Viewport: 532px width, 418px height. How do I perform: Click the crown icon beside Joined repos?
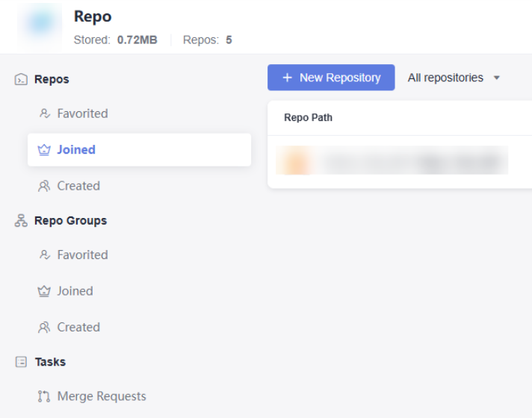[44, 150]
